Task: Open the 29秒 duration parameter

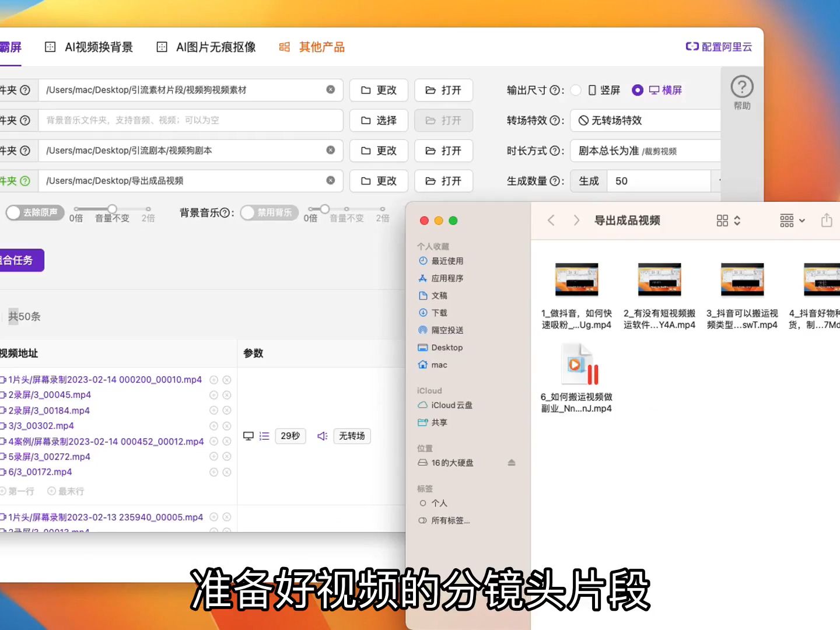Action: [x=290, y=436]
